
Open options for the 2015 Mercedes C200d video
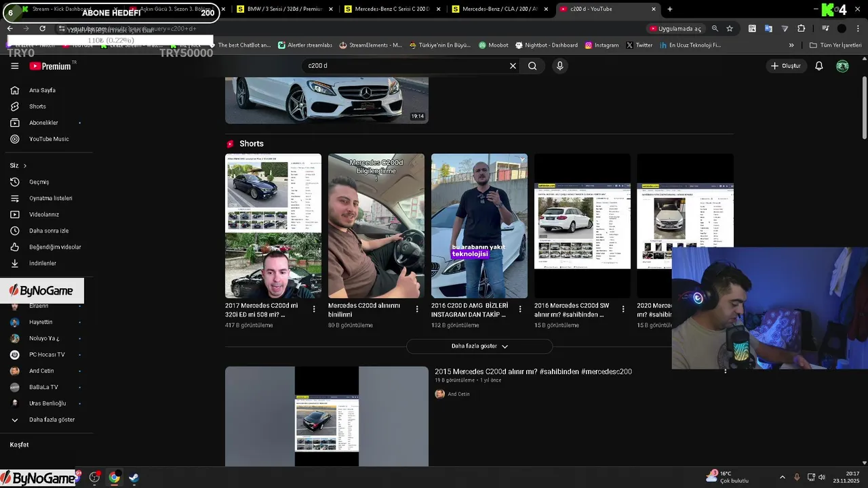726,371
